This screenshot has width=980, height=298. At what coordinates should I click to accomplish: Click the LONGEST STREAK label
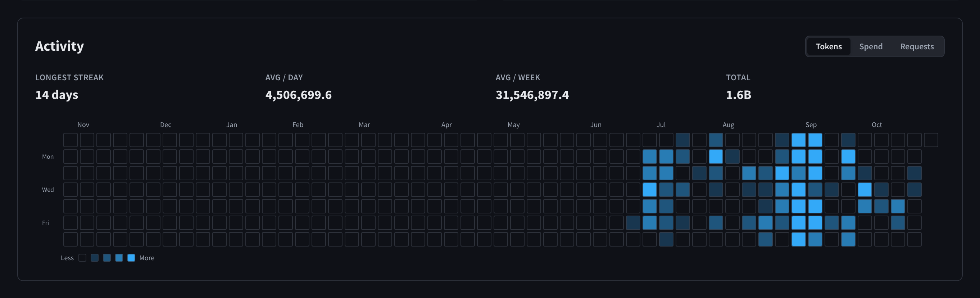click(x=69, y=77)
